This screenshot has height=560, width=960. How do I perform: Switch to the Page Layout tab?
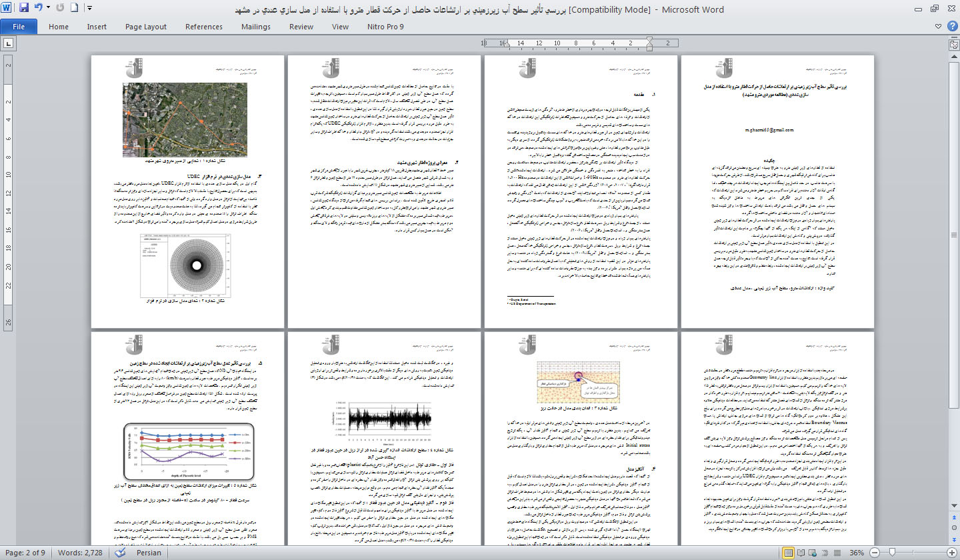[146, 27]
